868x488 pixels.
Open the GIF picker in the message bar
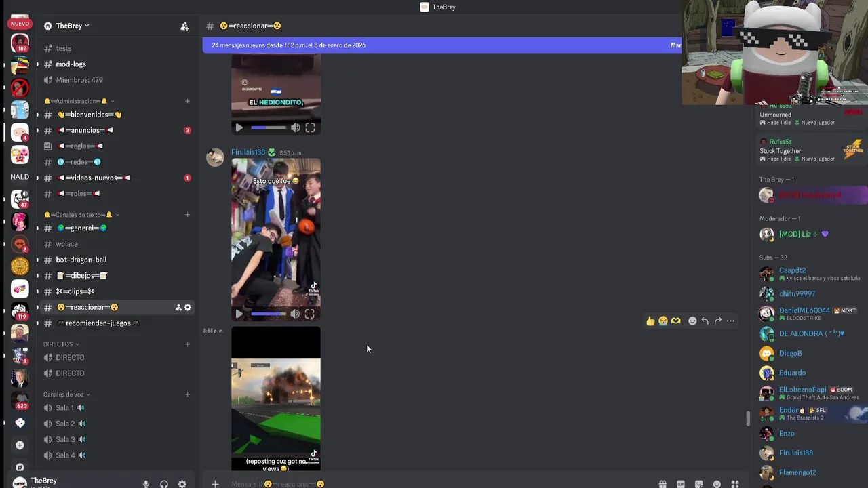point(681,484)
